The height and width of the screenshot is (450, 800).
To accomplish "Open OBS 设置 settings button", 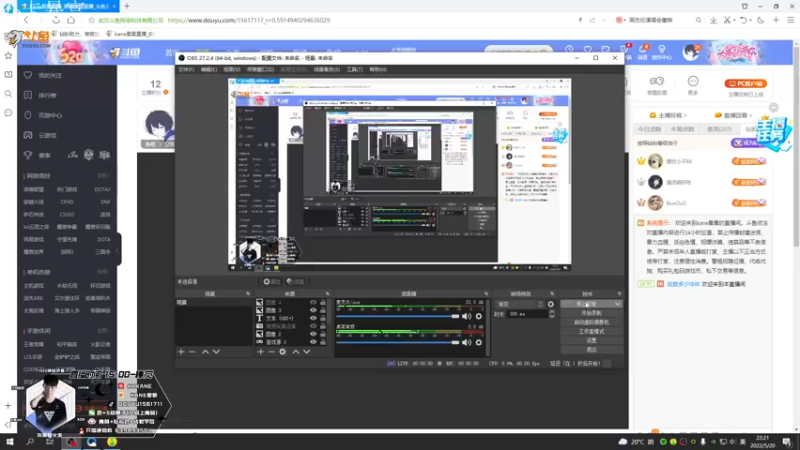I will point(591,340).
